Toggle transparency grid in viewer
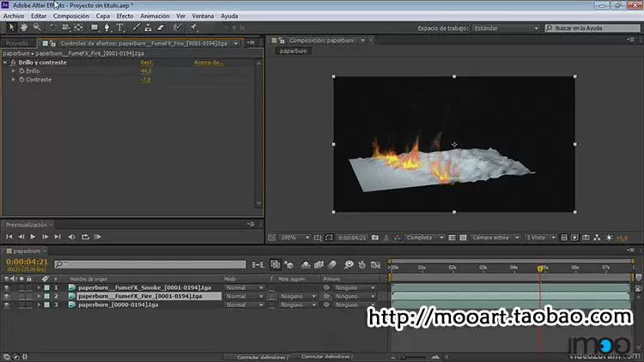644x362 pixels. [x=463, y=238]
